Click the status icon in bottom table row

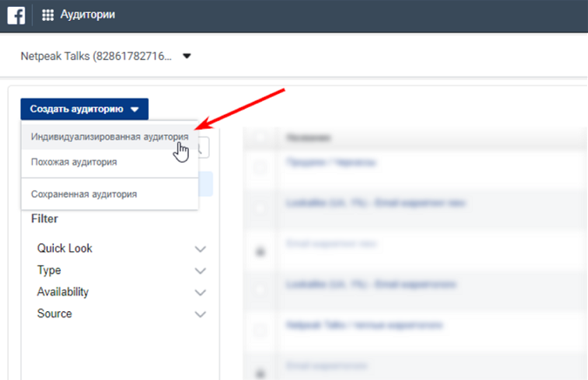click(x=260, y=373)
